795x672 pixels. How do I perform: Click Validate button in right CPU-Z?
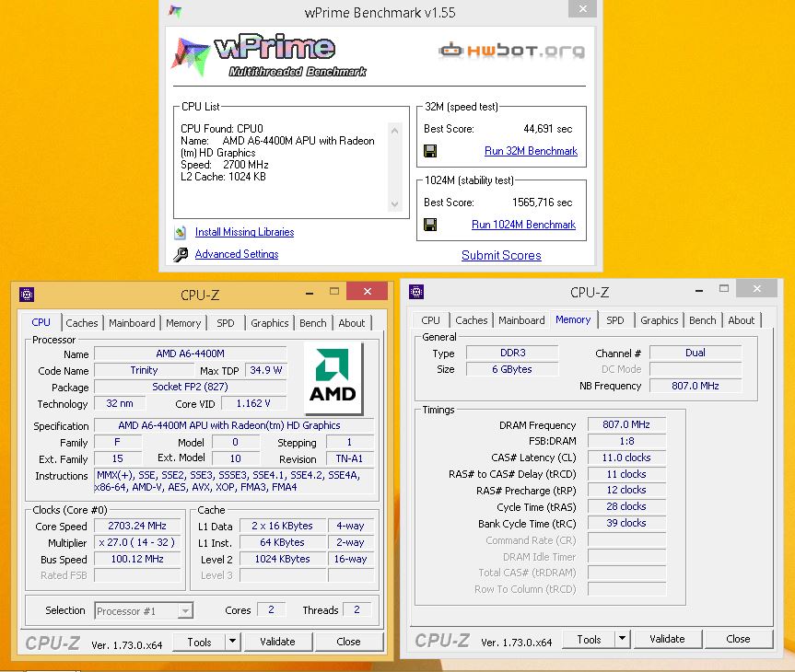pos(667,639)
